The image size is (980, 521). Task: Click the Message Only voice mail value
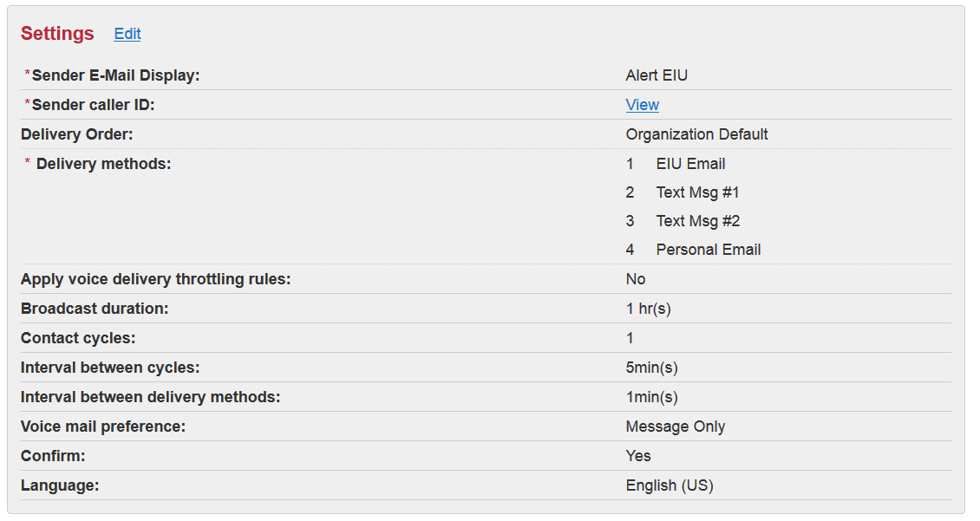point(675,427)
